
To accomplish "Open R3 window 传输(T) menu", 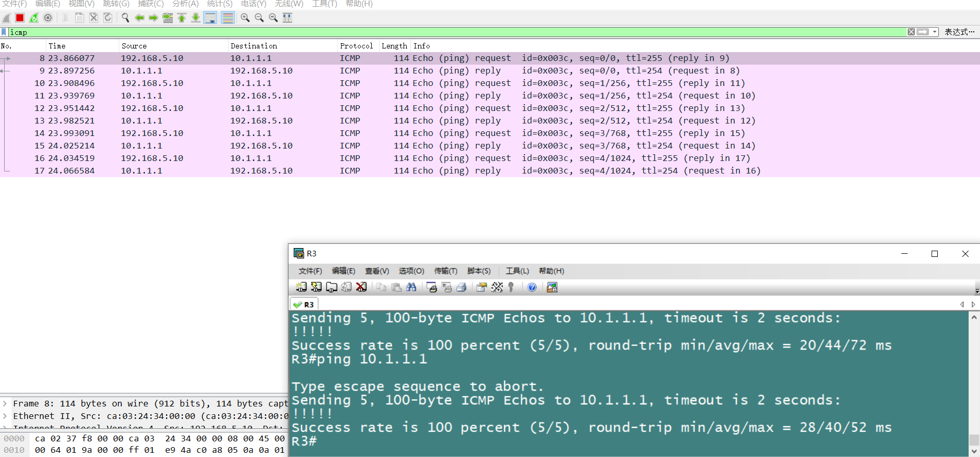I will click(x=446, y=271).
